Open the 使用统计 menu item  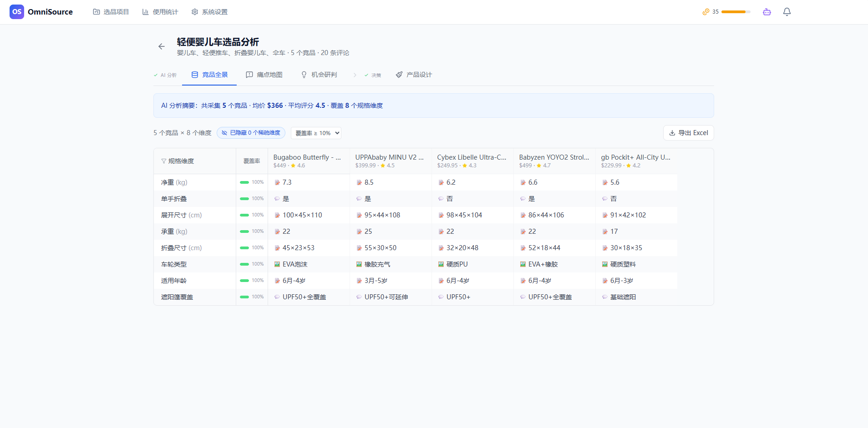(x=160, y=11)
